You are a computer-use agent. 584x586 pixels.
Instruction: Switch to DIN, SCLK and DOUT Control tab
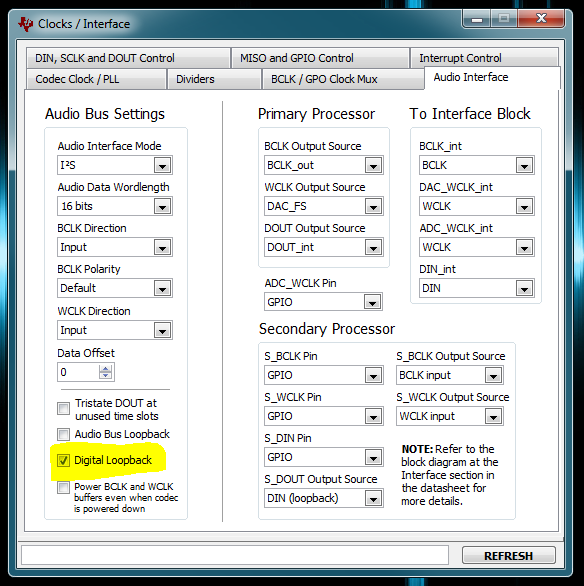pyautogui.click(x=128, y=58)
